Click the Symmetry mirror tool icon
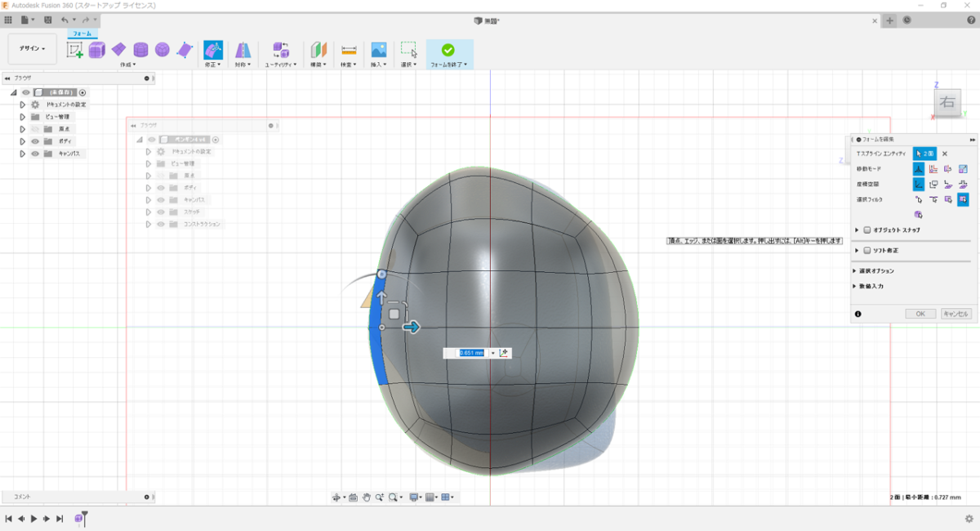 (x=243, y=50)
